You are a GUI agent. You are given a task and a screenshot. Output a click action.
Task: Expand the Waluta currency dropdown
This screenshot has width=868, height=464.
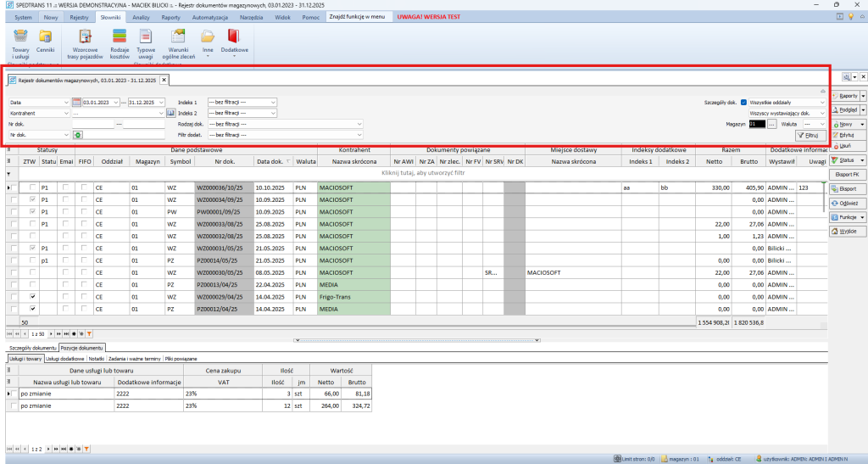pos(820,124)
